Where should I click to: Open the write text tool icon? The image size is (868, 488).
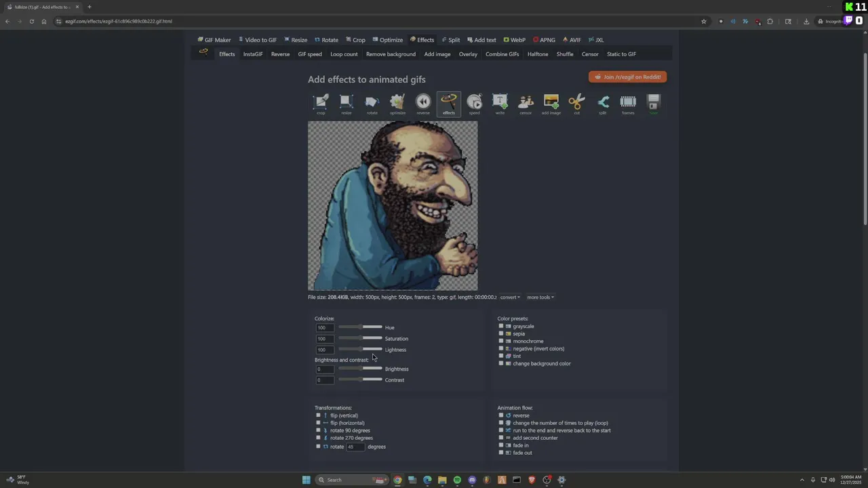click(500, 102)
